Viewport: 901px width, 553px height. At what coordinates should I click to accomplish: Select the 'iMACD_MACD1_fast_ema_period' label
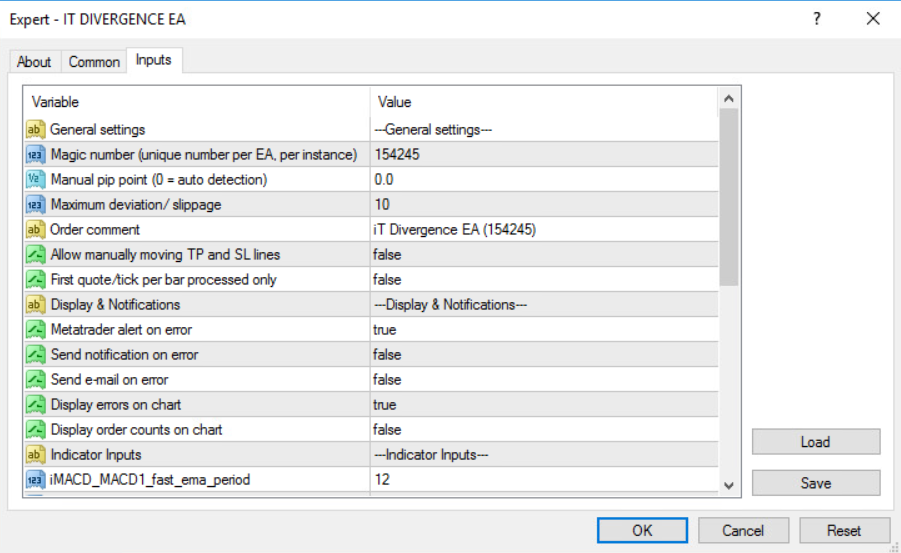tap(150, 479)
